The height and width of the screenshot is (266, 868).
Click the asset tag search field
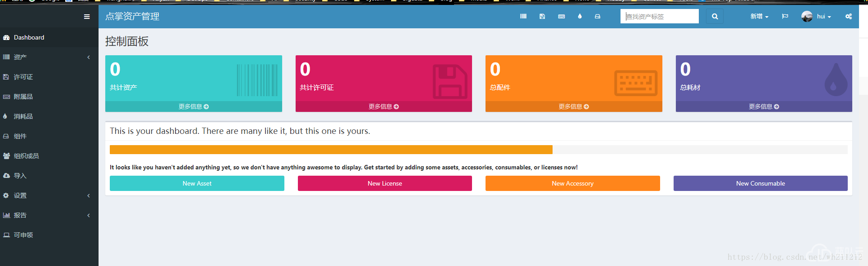659,16
